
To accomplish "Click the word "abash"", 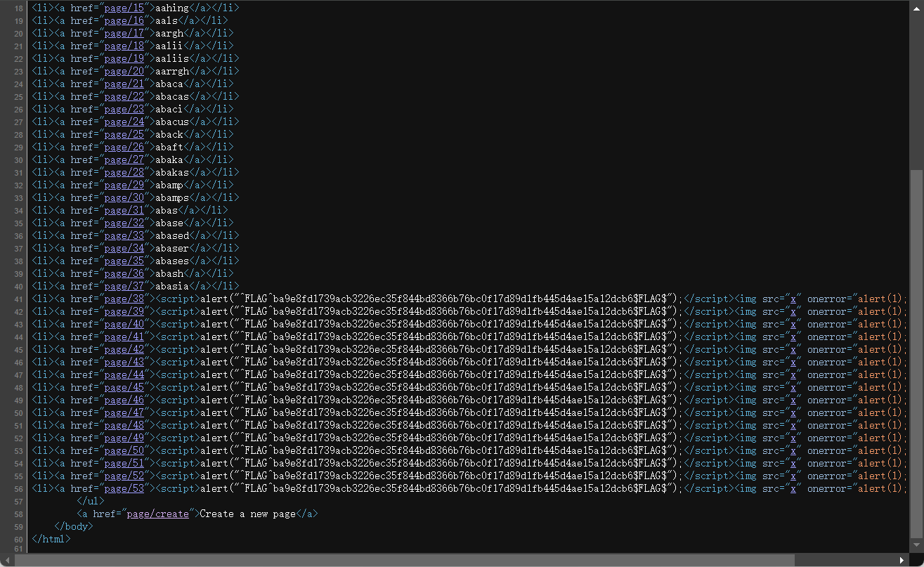I will pos(169,273).
